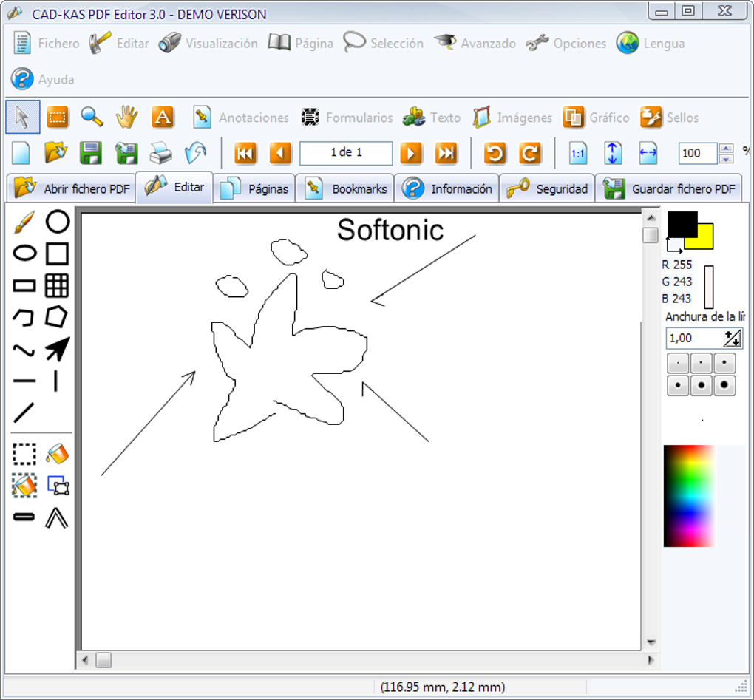754x700 pixels.
Task: Open the Lengua language menu
Action: point(650,44)
